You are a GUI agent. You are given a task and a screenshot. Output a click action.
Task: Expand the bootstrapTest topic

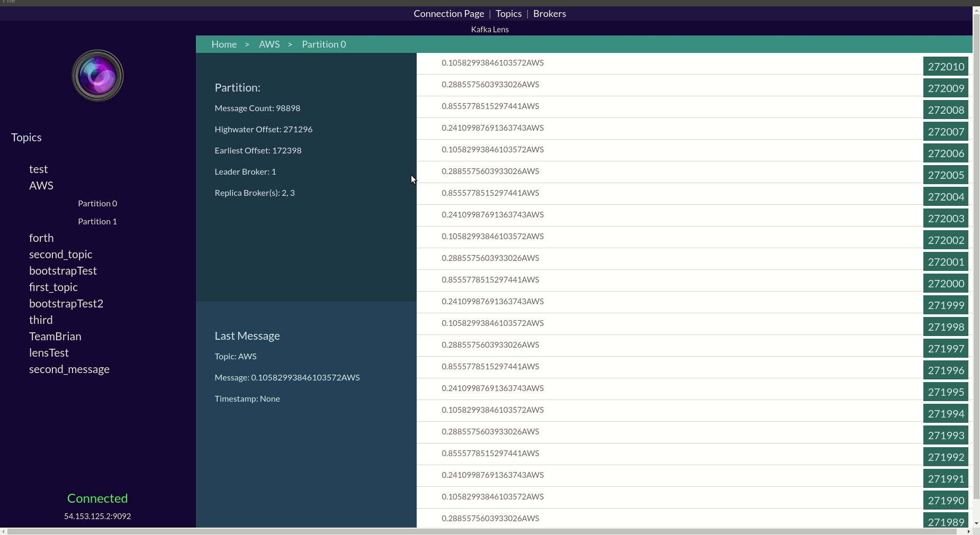coord(63,270)
